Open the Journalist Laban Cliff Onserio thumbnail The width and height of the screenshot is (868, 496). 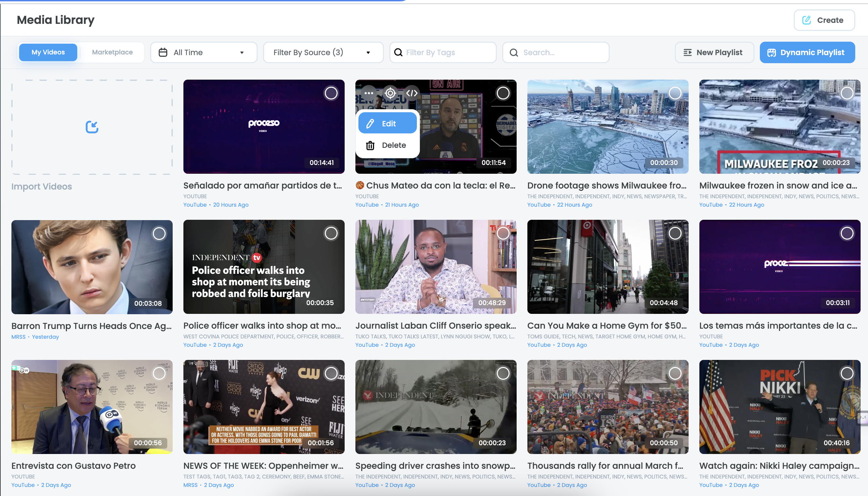[x=436, y=267]
